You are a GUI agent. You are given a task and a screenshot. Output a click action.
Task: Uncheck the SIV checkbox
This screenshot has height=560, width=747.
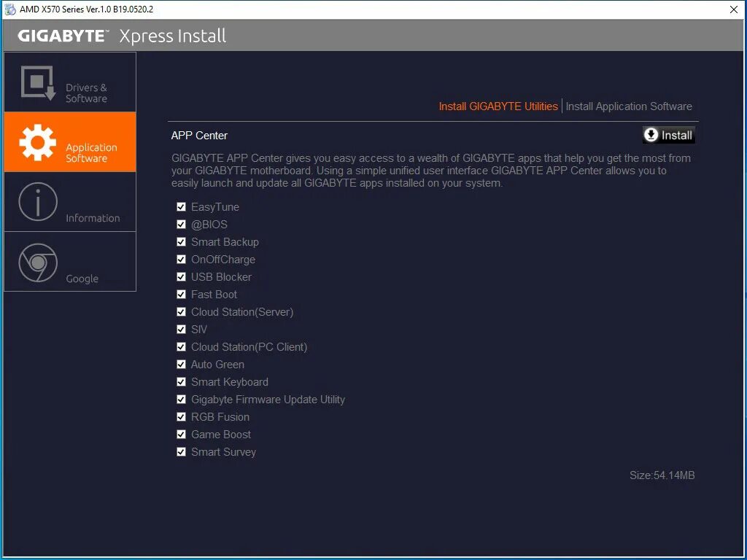(x=181, y=329)
